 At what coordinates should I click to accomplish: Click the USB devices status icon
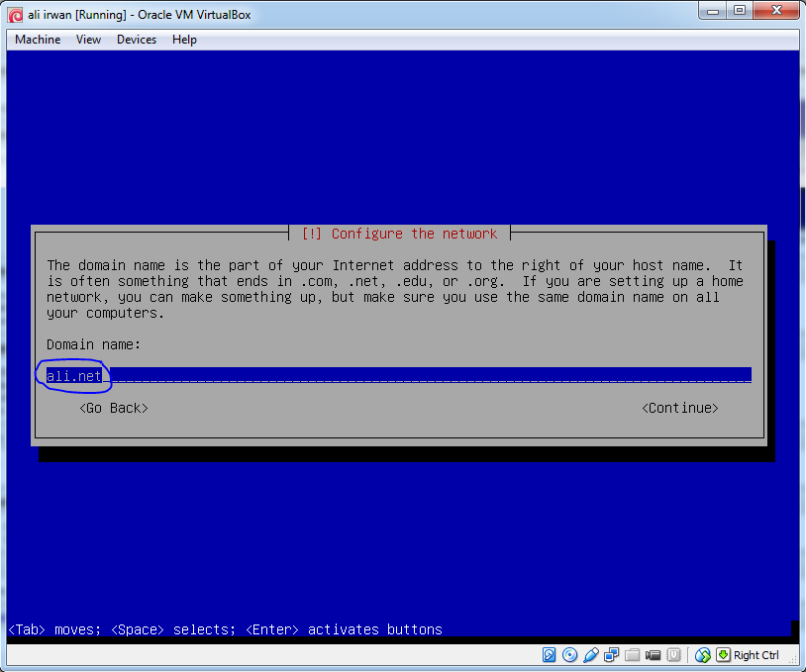(x=590, y=654)
